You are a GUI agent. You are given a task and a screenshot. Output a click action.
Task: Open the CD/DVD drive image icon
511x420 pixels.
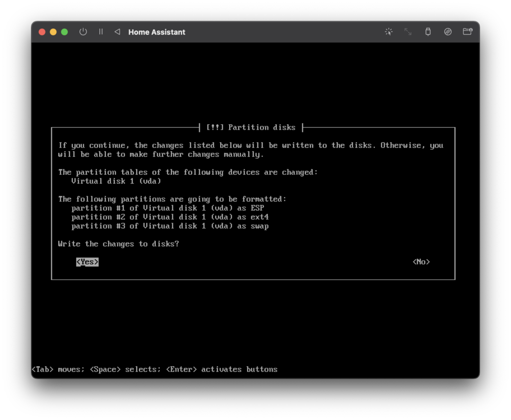tap(448, 32)
